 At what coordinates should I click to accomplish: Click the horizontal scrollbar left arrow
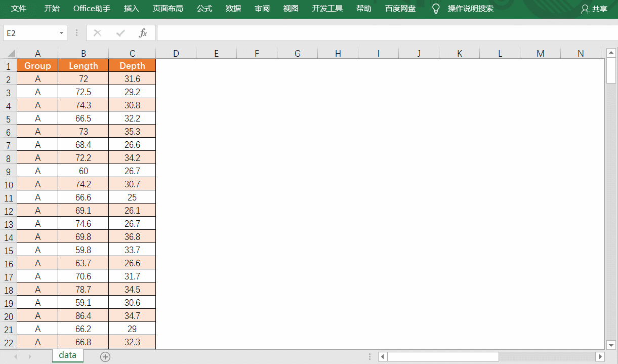point(383,357)
